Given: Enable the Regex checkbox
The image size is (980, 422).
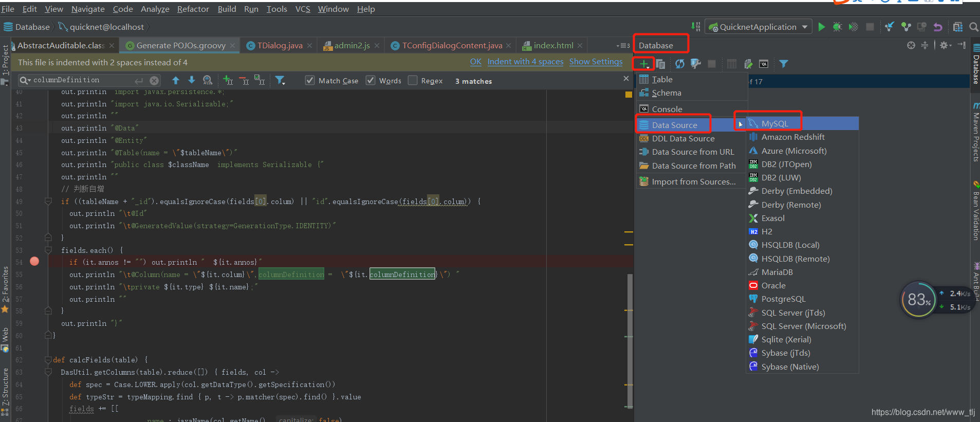Looking at the screenshot, I should pyautogui.click(x=413, y=80).
